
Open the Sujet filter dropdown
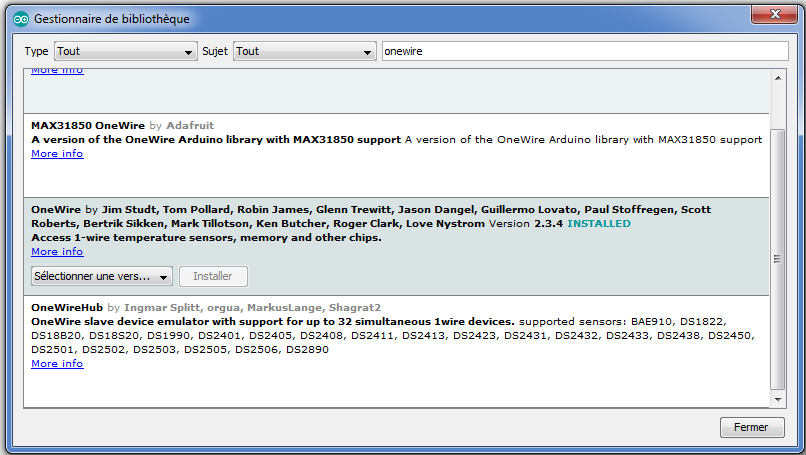pyautogui.click(x=304, y=51)
